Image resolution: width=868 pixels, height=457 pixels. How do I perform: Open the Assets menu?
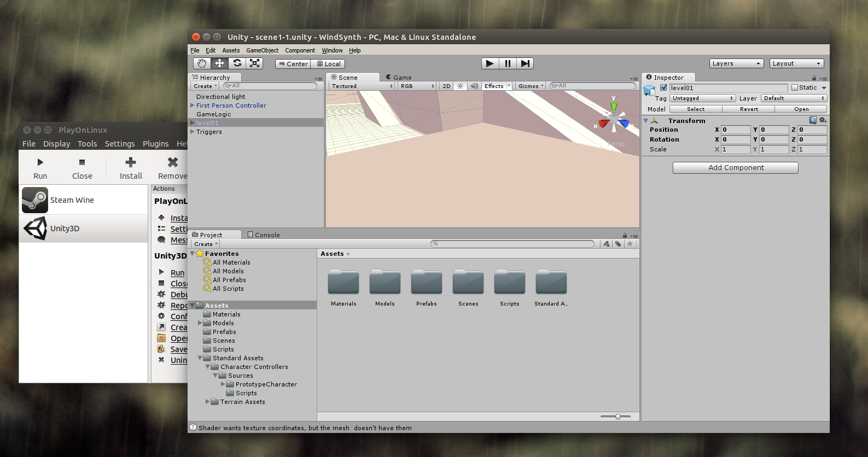tap(231, 50)
